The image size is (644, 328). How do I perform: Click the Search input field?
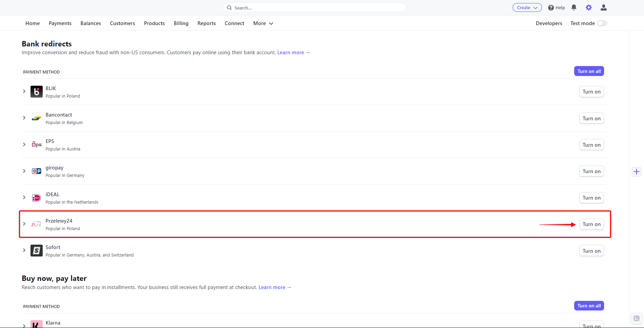(314, 8)
